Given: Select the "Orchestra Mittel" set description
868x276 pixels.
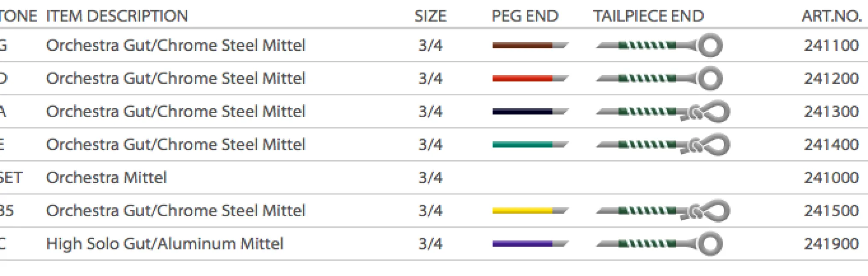Looking at the screenshot, I should pyautogui.click(x=106, y=178).
